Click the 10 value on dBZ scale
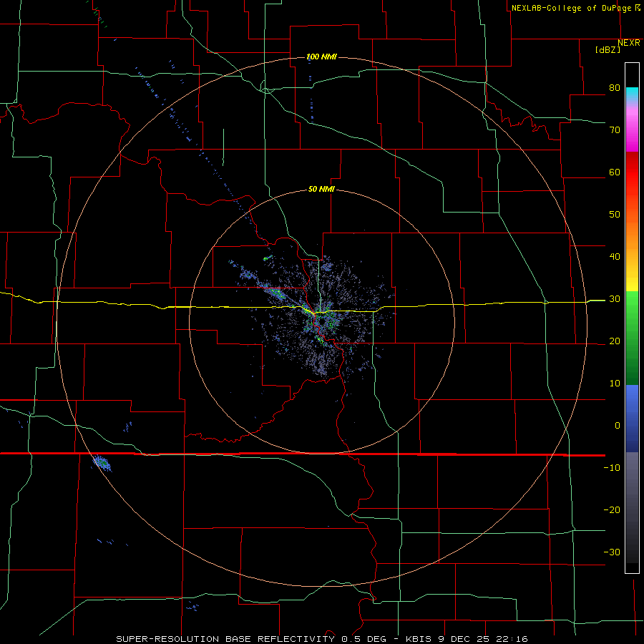 pos(615,384)
